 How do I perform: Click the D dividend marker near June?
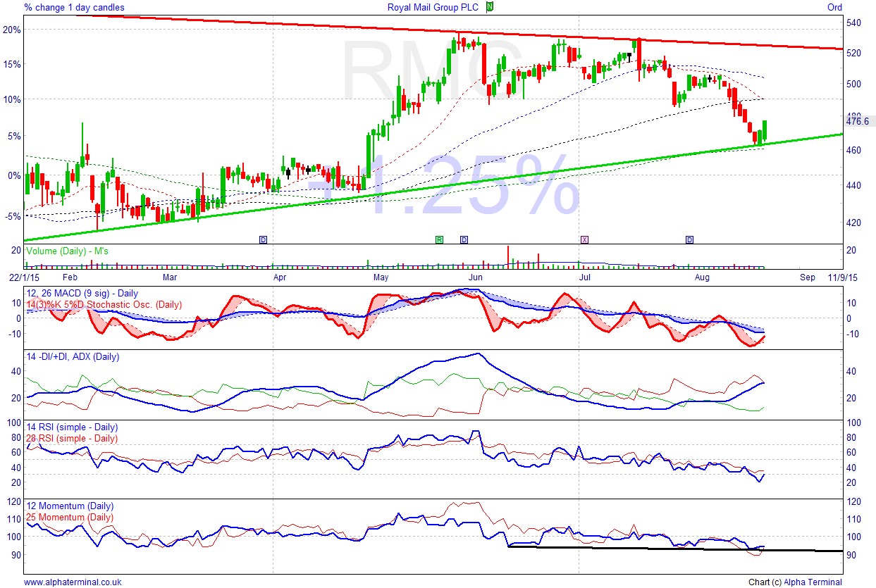point(464,239)
